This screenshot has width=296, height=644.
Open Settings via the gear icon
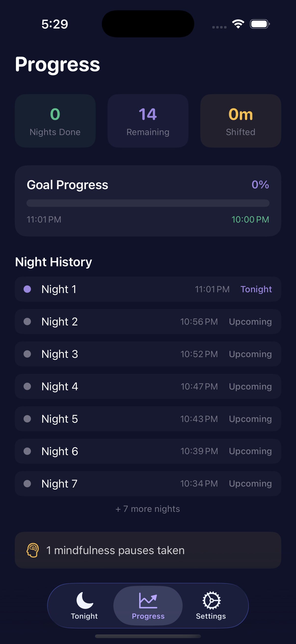[x=211, y=600]
